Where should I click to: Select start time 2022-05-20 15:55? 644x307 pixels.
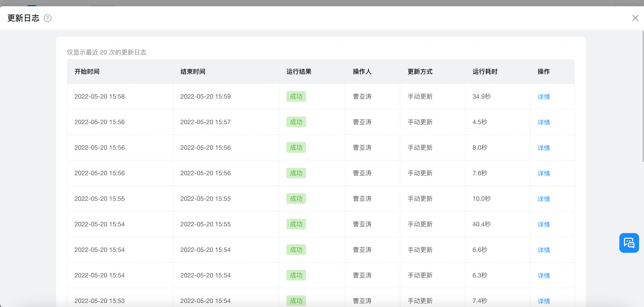[x=99, y=199]
